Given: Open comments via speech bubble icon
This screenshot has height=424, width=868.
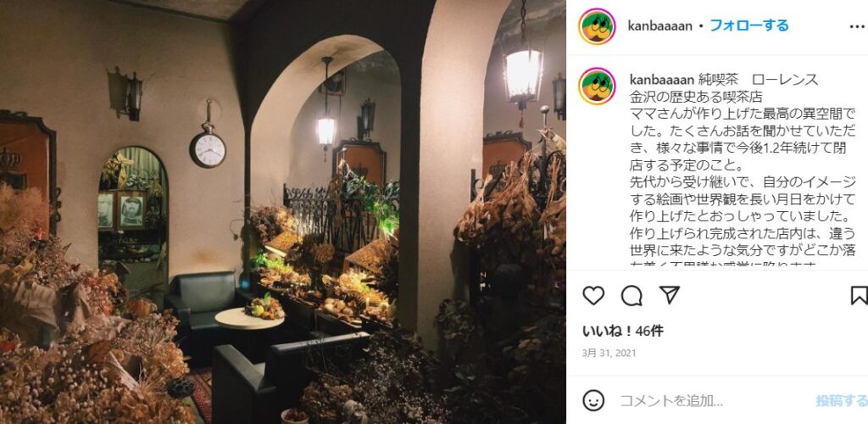Looking at the screenshot, I should click(632, 296).
